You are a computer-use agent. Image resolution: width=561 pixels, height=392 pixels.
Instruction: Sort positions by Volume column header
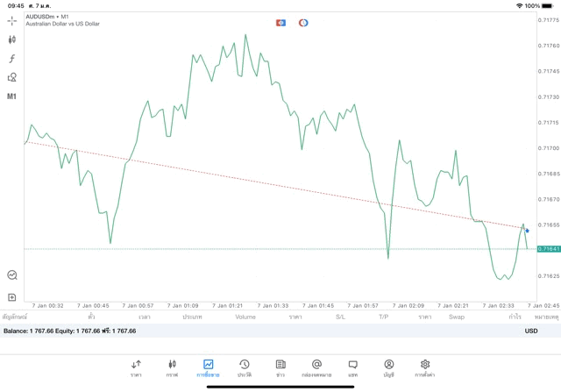[x=245, y=317]
